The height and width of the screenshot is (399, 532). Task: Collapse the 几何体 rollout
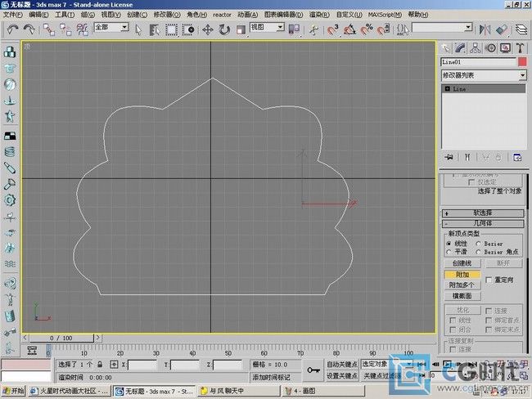pyautogui.click(x=483, y=223)
